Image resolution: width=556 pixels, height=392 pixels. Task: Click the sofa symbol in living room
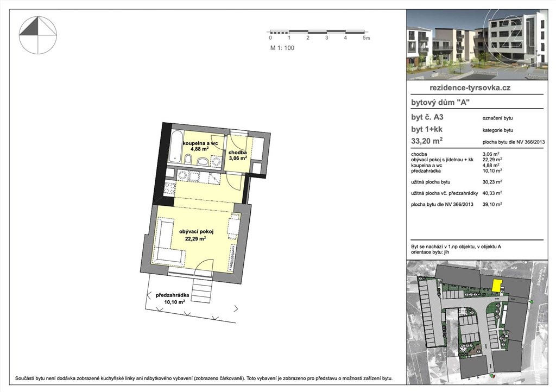click(x=168, y=242)
